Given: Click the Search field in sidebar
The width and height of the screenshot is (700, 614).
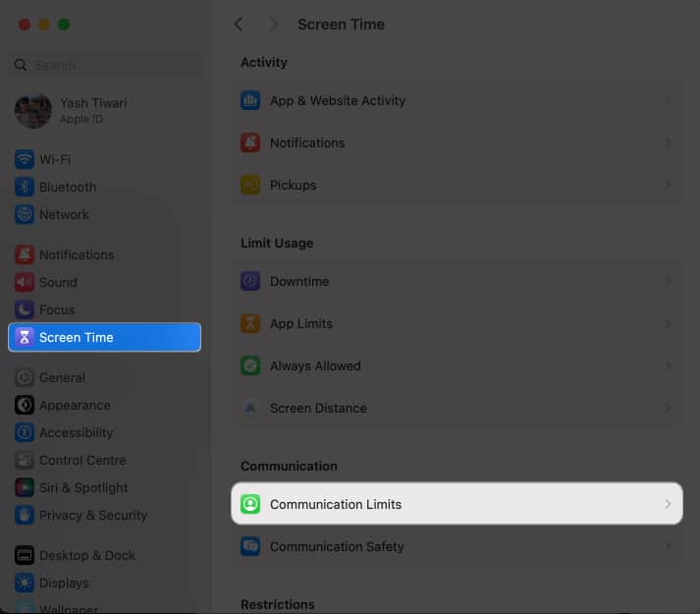Looking at the screenshot, I should tap(104, 65).
